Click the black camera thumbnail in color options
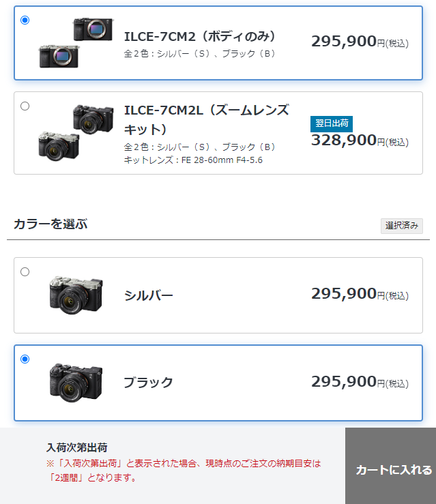The height and width of the screenshot is (504, 436). click(76, 383)
